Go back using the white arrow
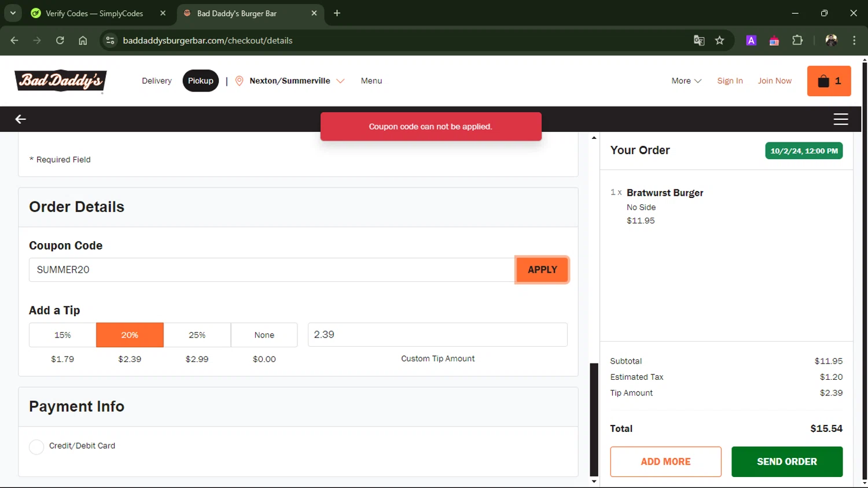 [20, 119]
